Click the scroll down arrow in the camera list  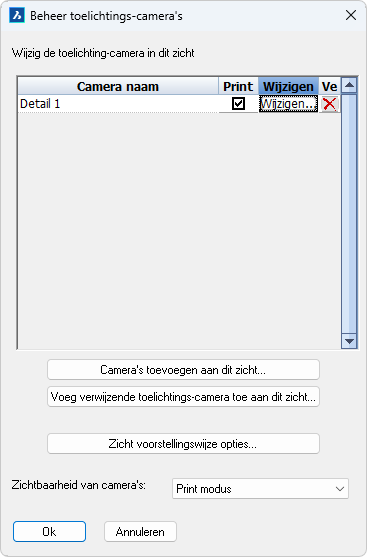click(349, 341)
